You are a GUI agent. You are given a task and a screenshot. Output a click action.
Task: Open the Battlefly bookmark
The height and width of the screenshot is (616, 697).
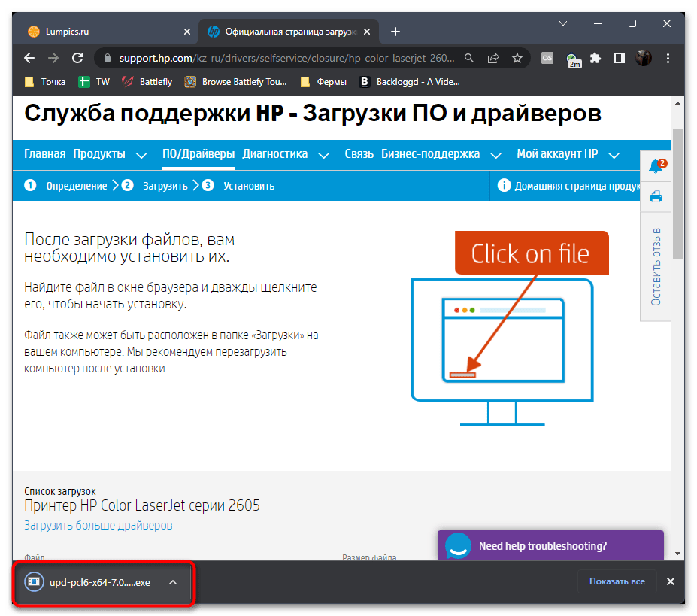(147, 82)
